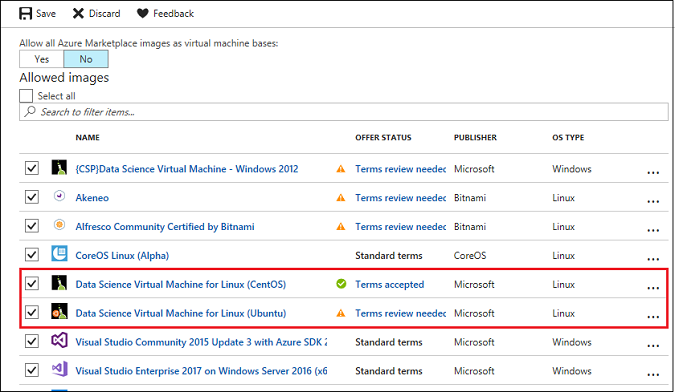
Task: Click the Save button label
Action: [x=46, y=13]
